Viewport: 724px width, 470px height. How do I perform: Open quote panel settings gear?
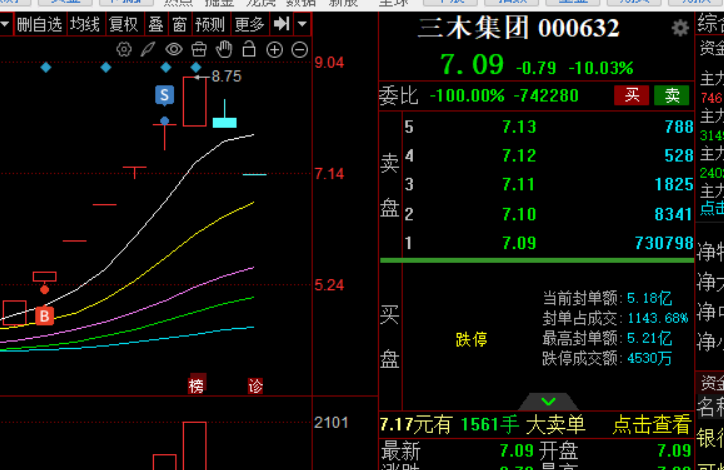pos(680,29)
